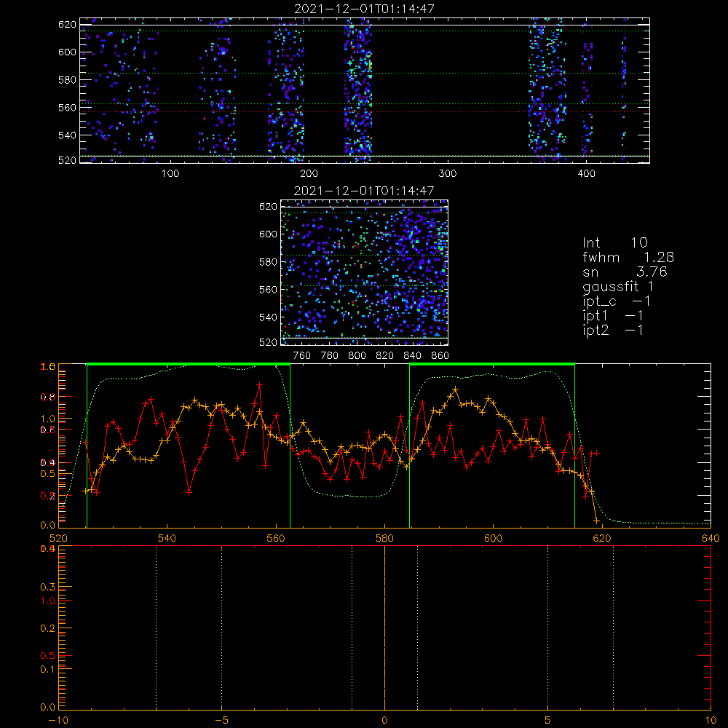Select the 'sn 3.76' readout
Viewport: 728px width, 728px height.
coord(625,272)
